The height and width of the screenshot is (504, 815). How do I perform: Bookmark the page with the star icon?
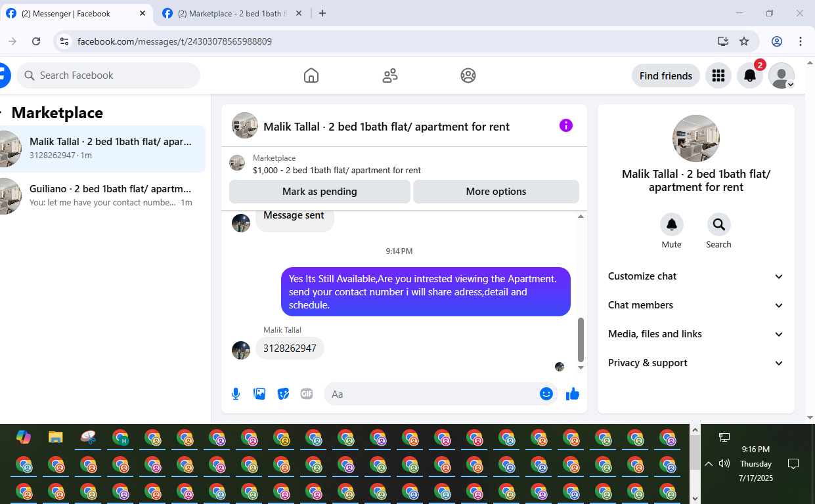click(744, 41)
